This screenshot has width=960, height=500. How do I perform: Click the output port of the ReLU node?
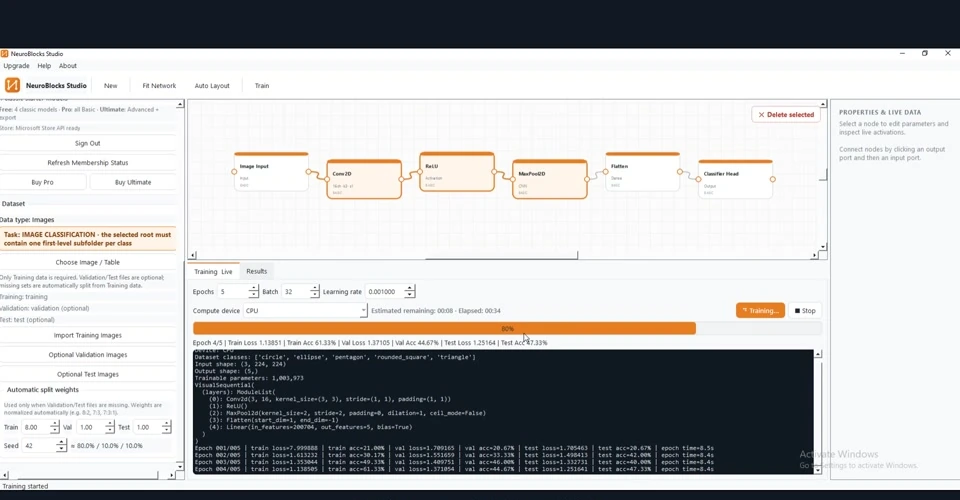tap(494, 172)
